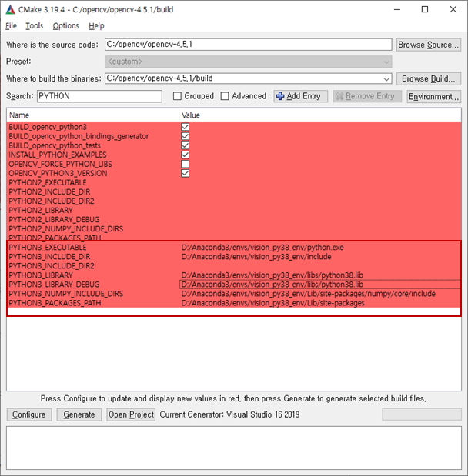Click the Generate button
Screen dimensions: 468x476
[x=79, y=414]
